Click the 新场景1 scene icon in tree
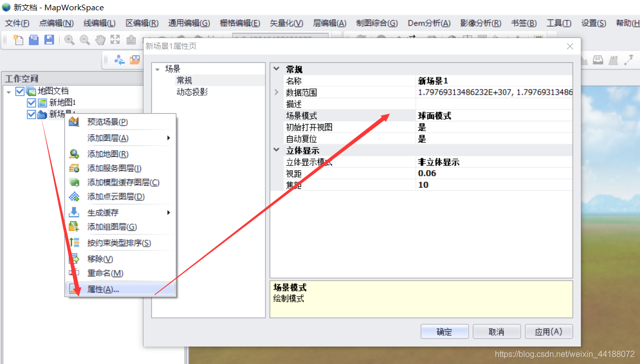Screen dimensions: 640x364 pos(42,114)
